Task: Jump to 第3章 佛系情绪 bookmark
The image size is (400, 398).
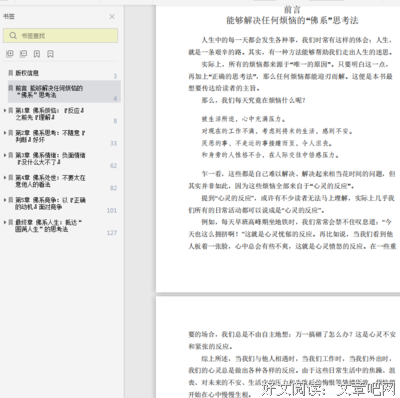Action: (x=50, y=158)
